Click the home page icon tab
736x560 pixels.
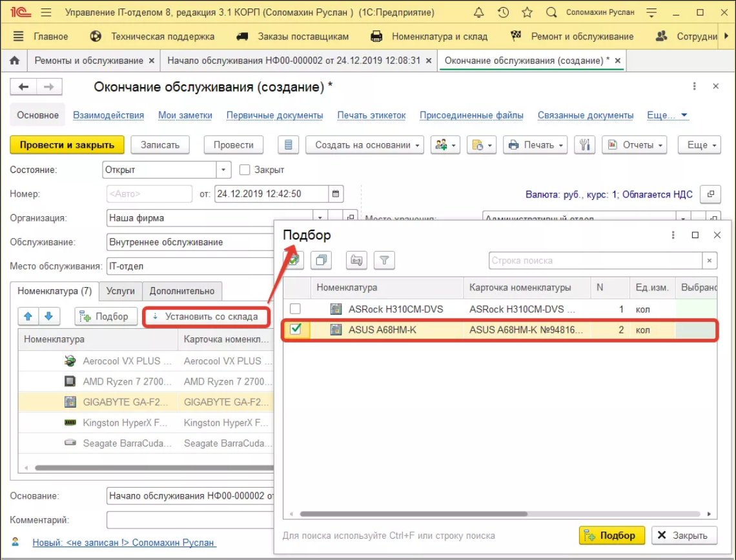14,61
